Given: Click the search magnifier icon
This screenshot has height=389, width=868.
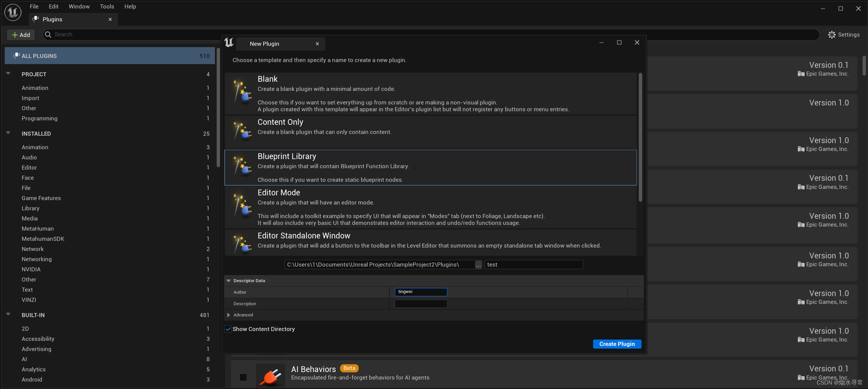Looking at the screenshot, I should (x=48, y=35).
